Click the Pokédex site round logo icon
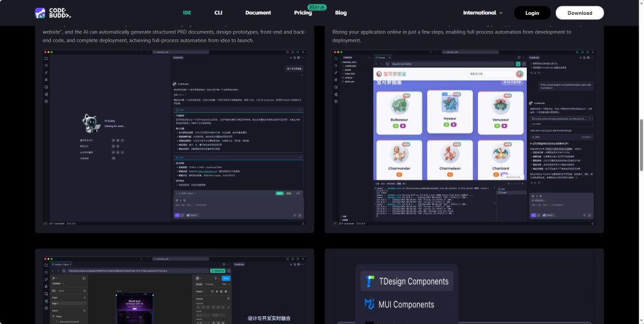 tap(379, 74)
